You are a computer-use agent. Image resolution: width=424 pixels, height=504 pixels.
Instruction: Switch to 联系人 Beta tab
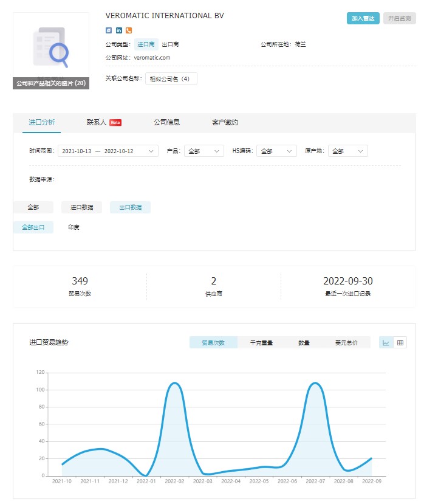(x=104, y=122)
